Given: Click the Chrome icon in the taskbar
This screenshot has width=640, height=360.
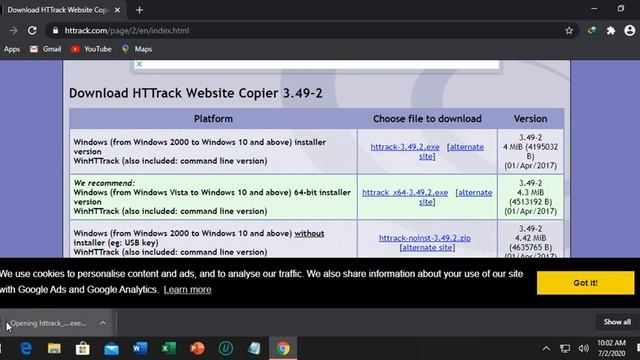Looking at the screenshot, I should tap(283, 349).
